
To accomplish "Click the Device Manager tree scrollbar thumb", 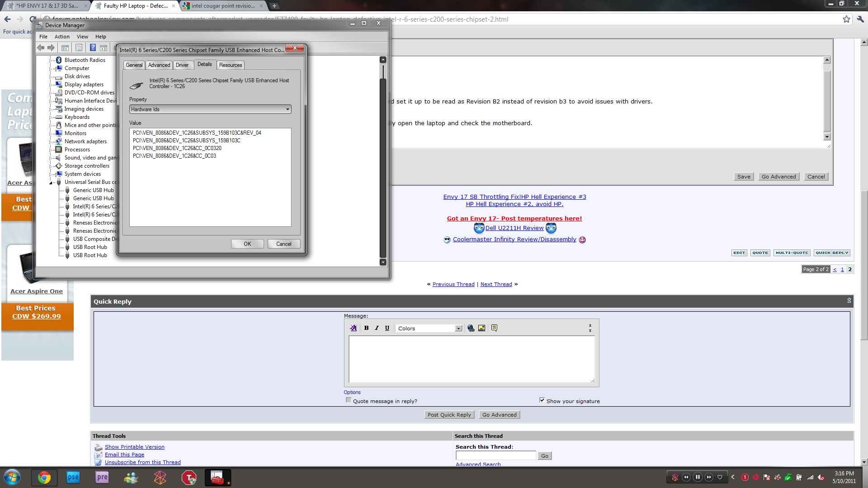I will [x=383, y=167].
